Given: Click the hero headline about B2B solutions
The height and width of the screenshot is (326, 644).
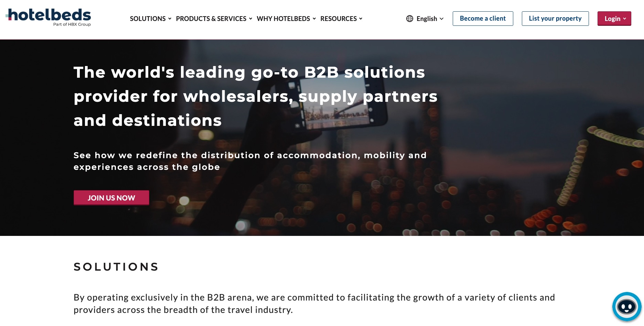Looking at the screenshot, I should (255, 96).
